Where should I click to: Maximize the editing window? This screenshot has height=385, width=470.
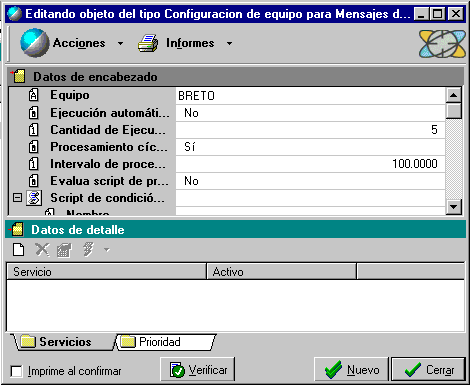click(437, 14)
